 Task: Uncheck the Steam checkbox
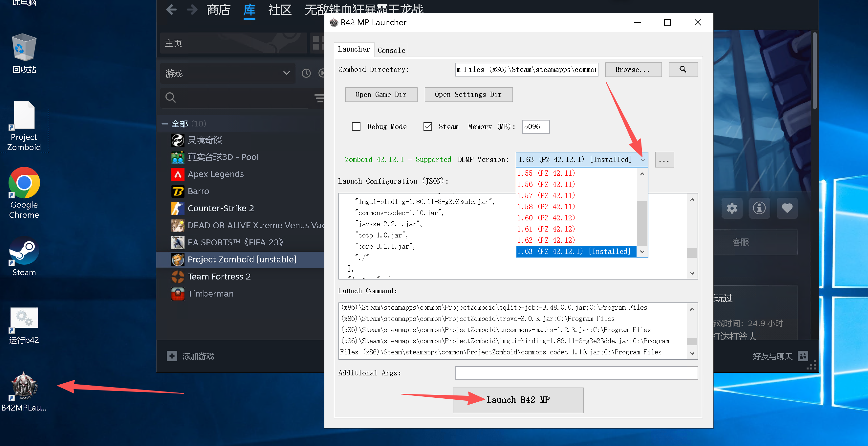[427, 126]
